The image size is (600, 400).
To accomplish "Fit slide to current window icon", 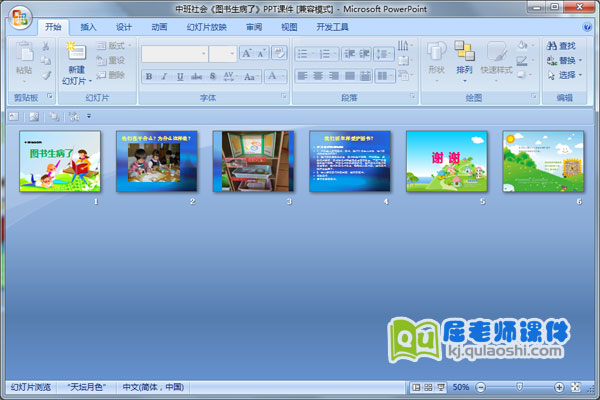I will 576,387.
